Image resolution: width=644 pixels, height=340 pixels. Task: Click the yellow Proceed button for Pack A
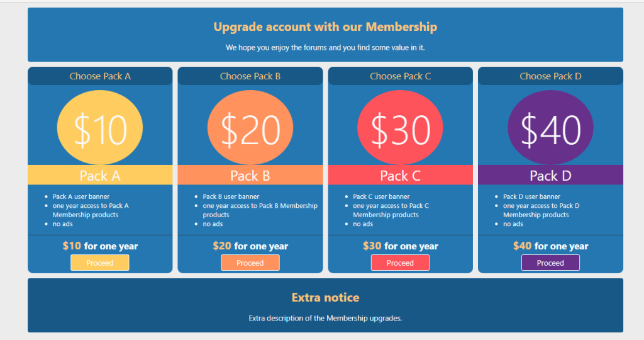(x=100, y=263)
